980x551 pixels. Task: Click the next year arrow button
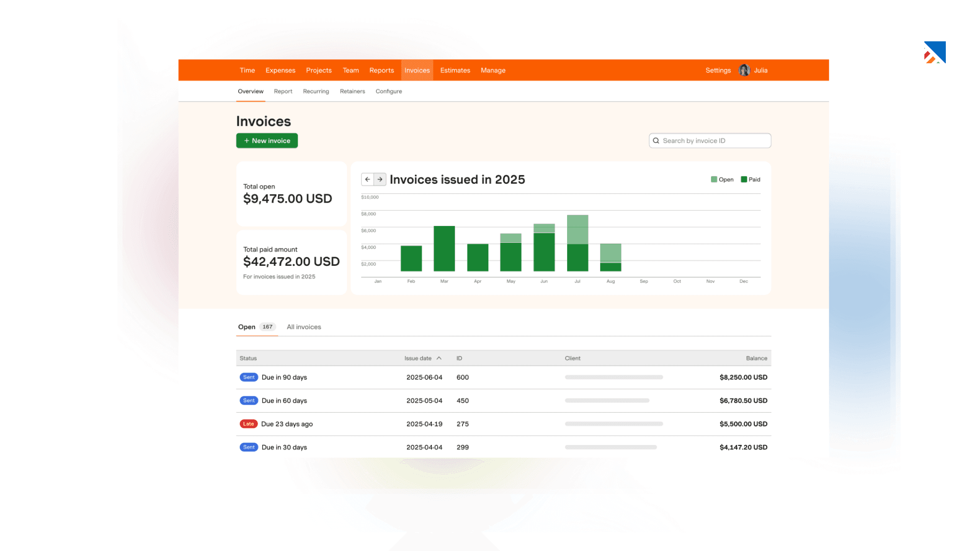click(380, 180)
